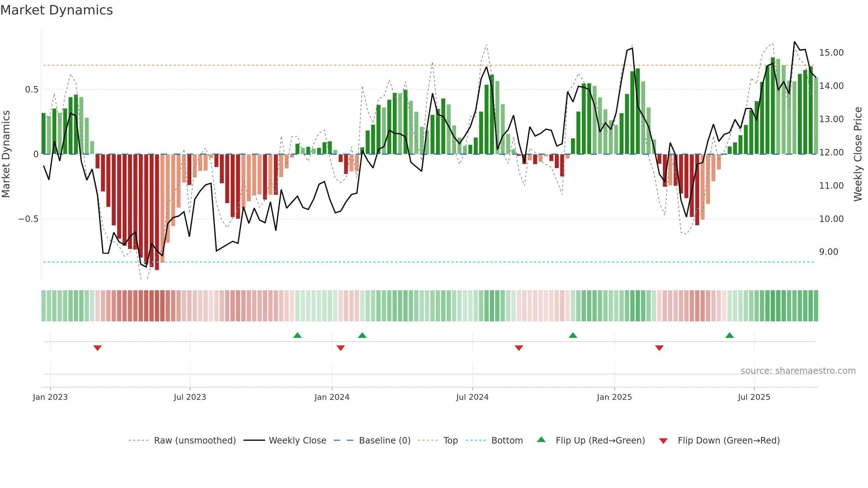
Task: Click the deepest red bar near the Bottom line
Action: pyautogui.click(x=157, y=212)
